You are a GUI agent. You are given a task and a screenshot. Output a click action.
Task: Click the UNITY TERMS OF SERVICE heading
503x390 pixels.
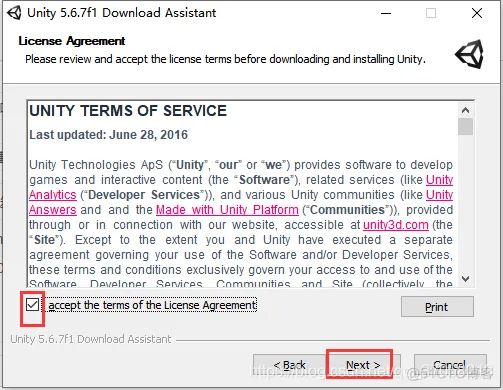pos(128,111)
